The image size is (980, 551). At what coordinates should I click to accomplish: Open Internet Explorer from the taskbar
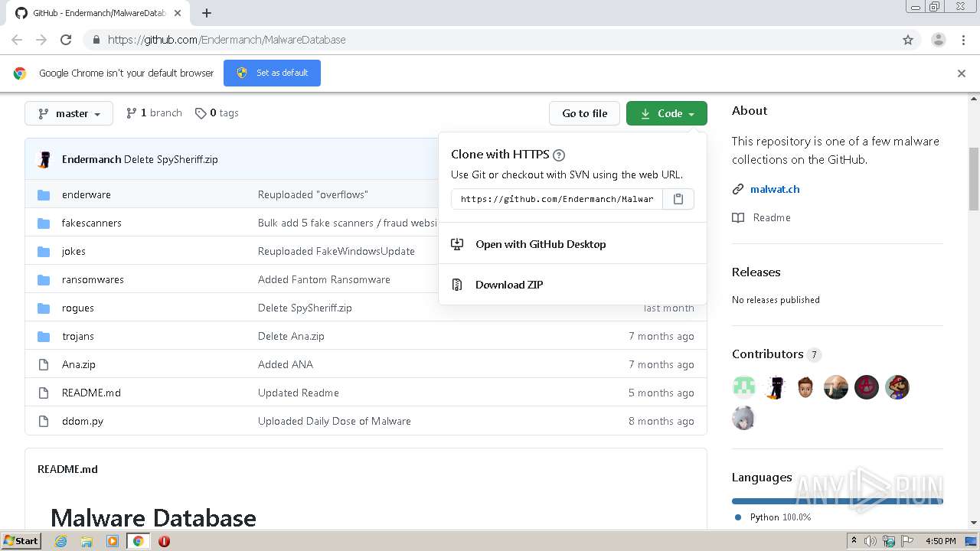pos(61,541)
